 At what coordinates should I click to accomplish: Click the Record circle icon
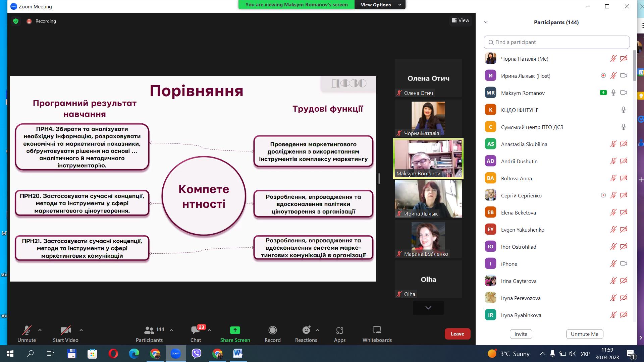272,330
